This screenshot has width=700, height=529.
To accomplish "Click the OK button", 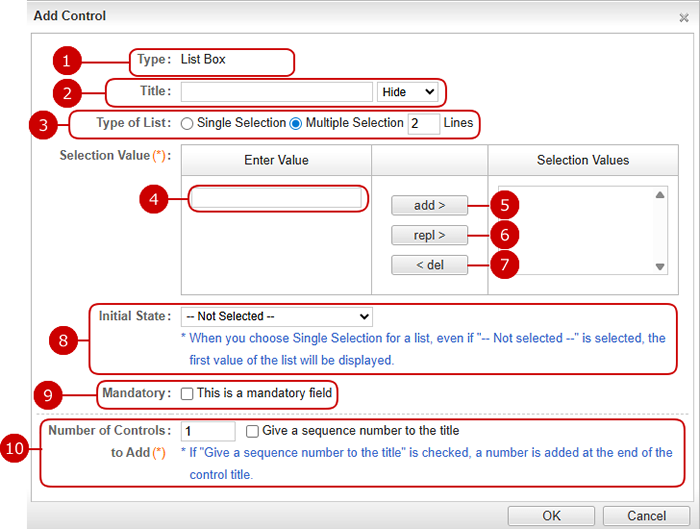I will 551,516.
